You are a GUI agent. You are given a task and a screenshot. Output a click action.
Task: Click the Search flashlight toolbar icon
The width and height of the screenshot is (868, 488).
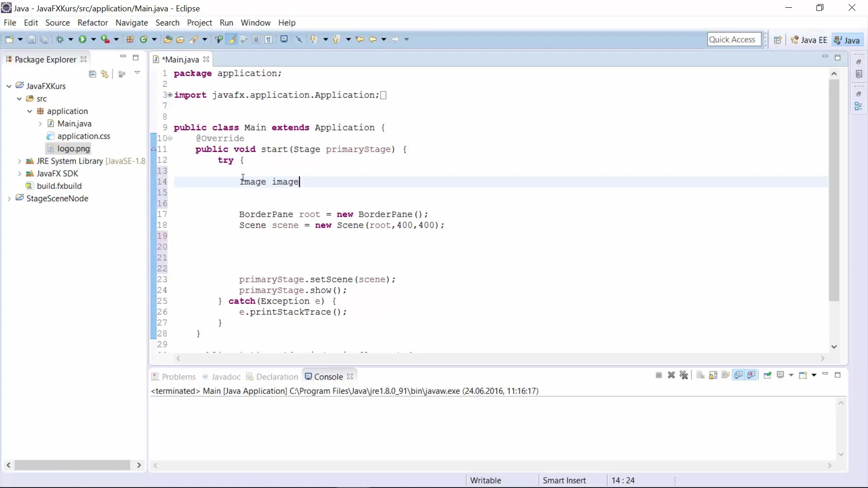tap(193, 40)
